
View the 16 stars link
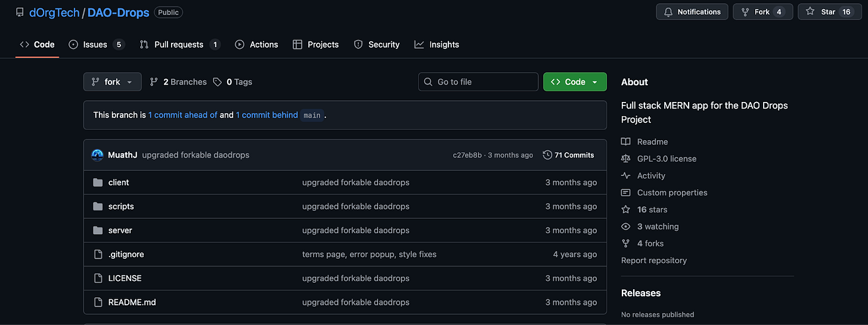652,210
